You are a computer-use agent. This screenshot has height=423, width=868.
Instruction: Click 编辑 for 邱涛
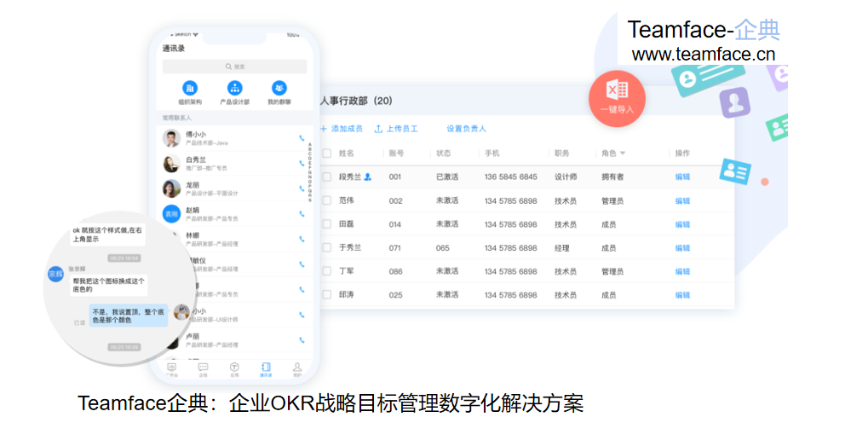(x=682, y=295)
